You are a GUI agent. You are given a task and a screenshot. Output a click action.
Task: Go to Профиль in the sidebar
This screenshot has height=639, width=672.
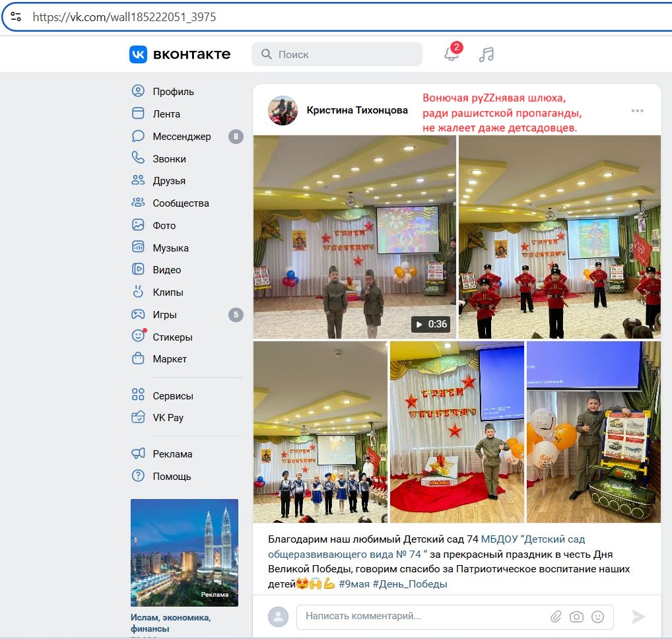(x=173, y=92)
